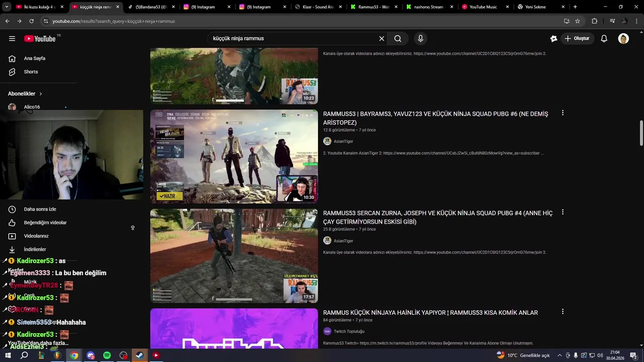Close the küçük ninja rammus tab
The height and width of the screenshot is (362, 644).
click(118, 7)
